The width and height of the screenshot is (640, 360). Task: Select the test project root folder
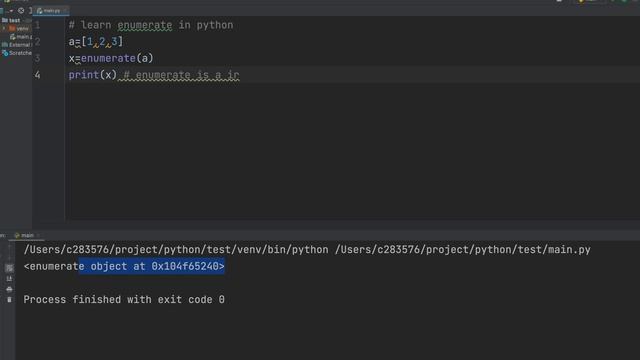click(11, 20)
